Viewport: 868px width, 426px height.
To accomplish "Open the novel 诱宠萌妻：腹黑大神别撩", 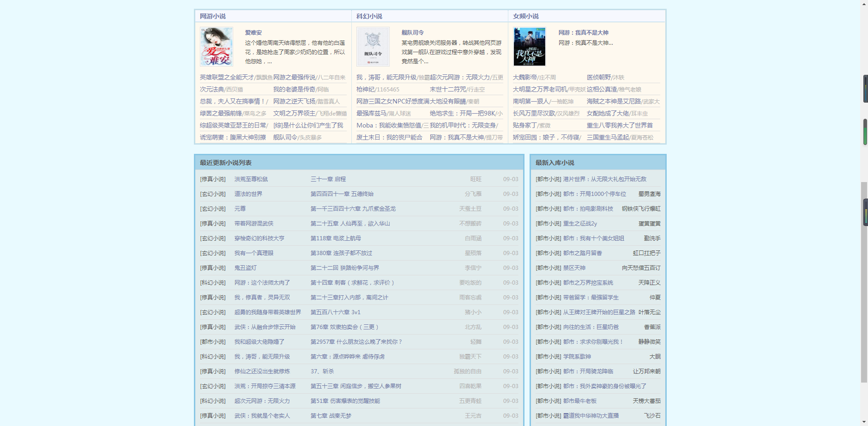I will [233, 137].
